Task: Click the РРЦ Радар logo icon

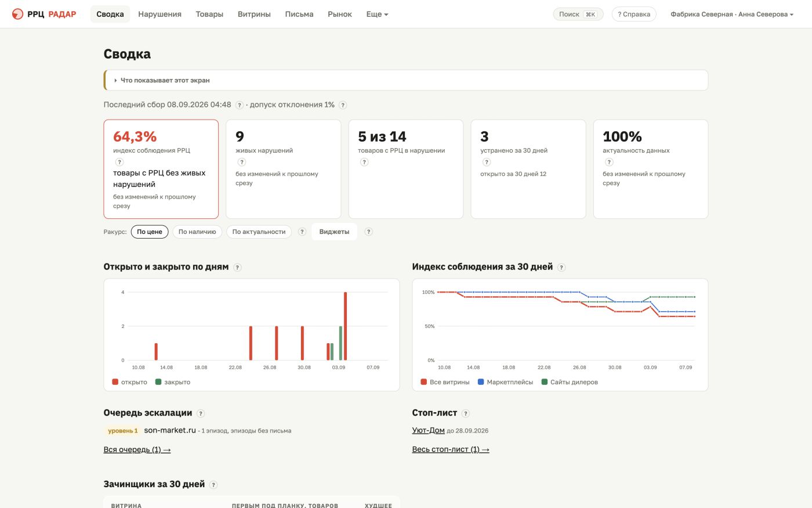Action: pyautogui.click(x=17, y=14)
